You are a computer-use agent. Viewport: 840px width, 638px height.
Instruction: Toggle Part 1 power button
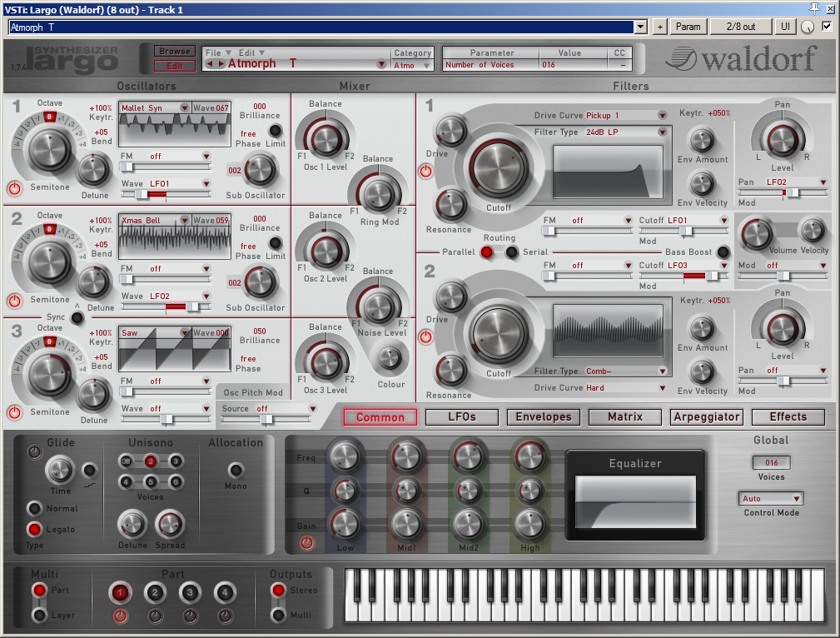point(120,616)
